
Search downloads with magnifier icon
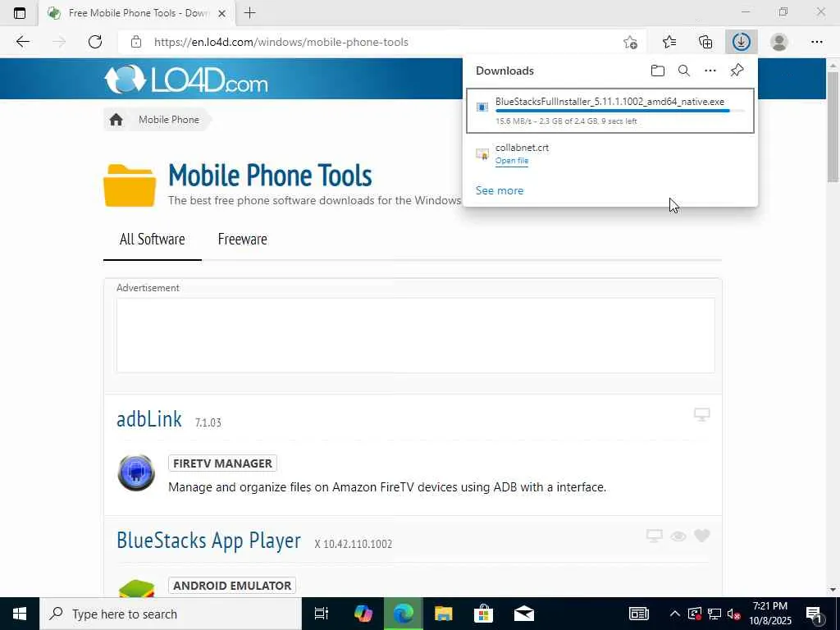tap(684, 71)
